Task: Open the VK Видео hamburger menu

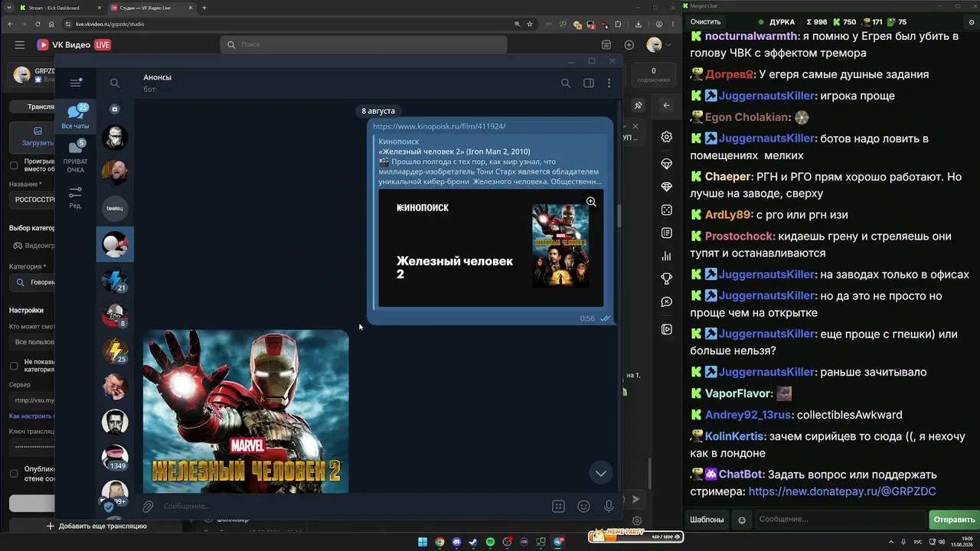Action: 20,45
